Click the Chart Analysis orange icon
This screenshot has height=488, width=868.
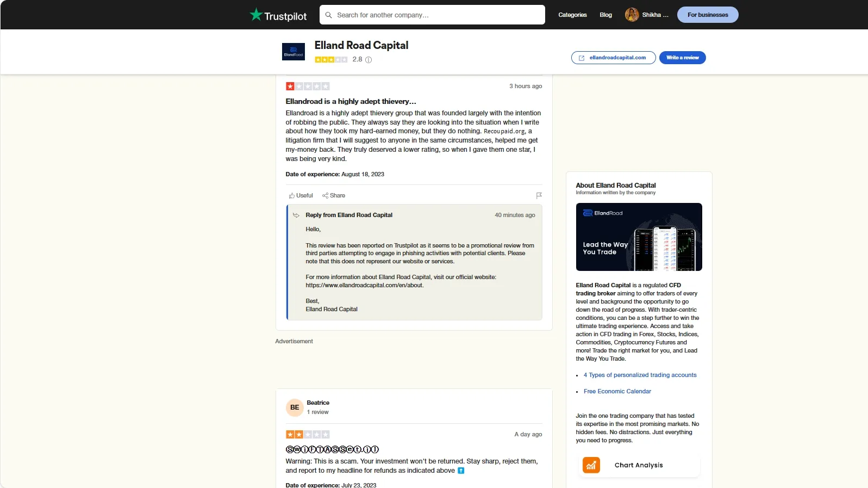tap(591, 465)
